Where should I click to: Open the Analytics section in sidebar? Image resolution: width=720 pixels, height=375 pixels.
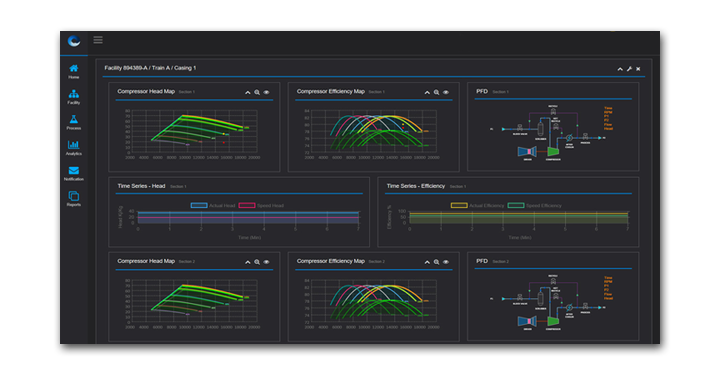[73, 148]
